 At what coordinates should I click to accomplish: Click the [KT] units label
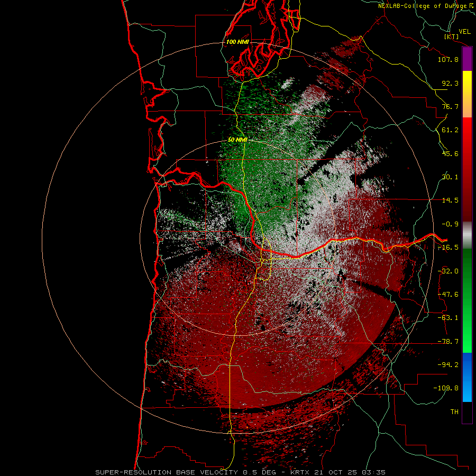coord(452,36)
